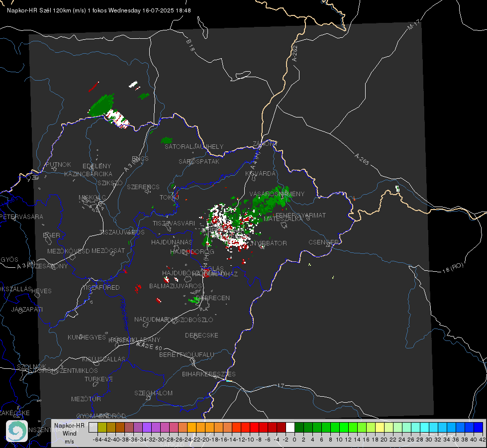
Task: Click the KUNHEGYES city label
Action: pyautogui.click(x=87, y=337)
